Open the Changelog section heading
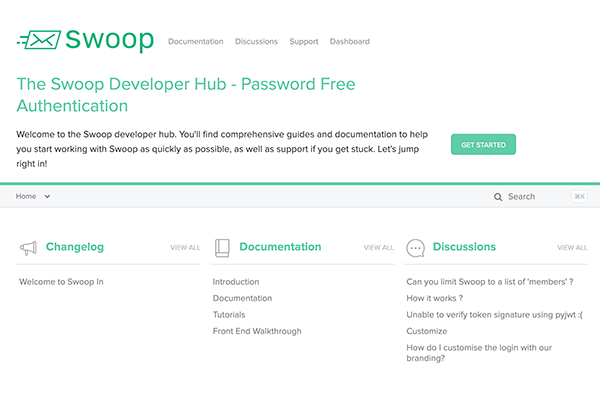Viewport: 600px width, 401px height. point(75,247)
